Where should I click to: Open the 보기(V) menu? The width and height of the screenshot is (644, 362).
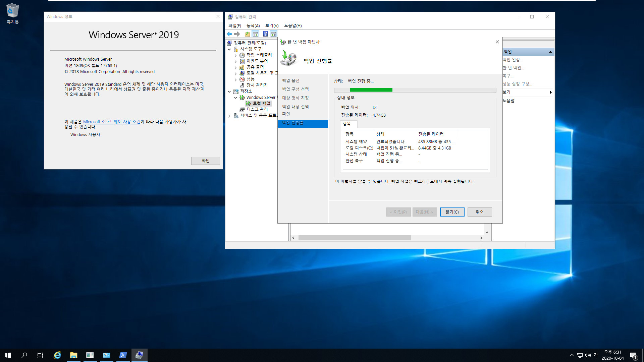coord(272,25)
